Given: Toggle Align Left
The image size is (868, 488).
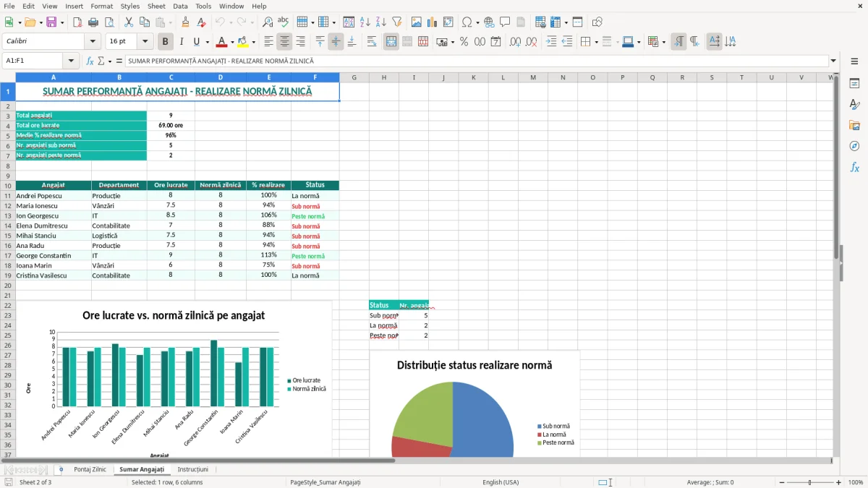Looking at the screenshot, I should pos(269,42).
